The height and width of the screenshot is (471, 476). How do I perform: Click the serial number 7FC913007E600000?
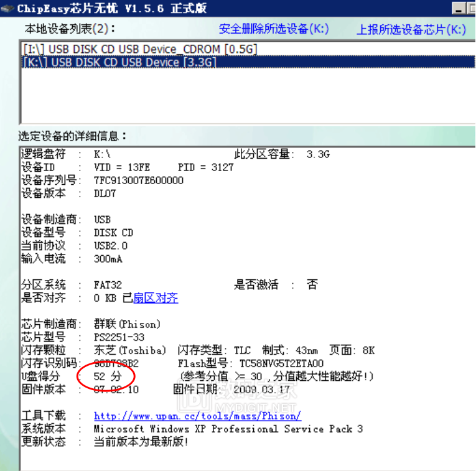[138, 180]
